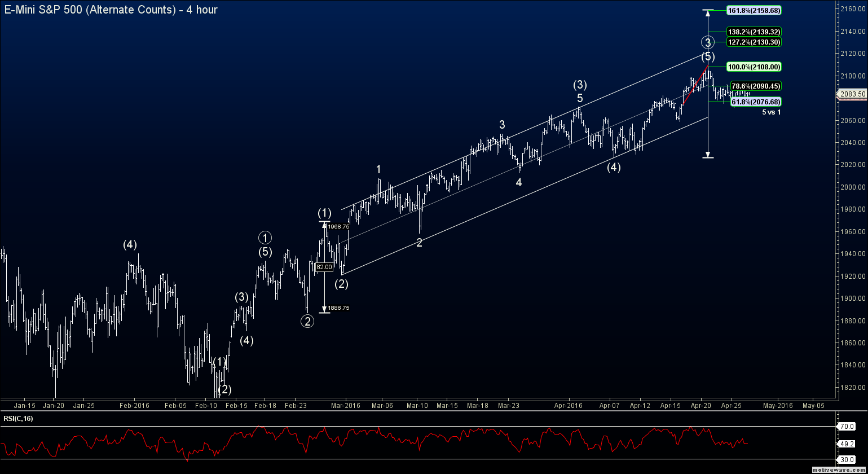This screenshot has width=868, height=474.
Task: Click the 2000.00 price axis label
Action: pos(853,187)
